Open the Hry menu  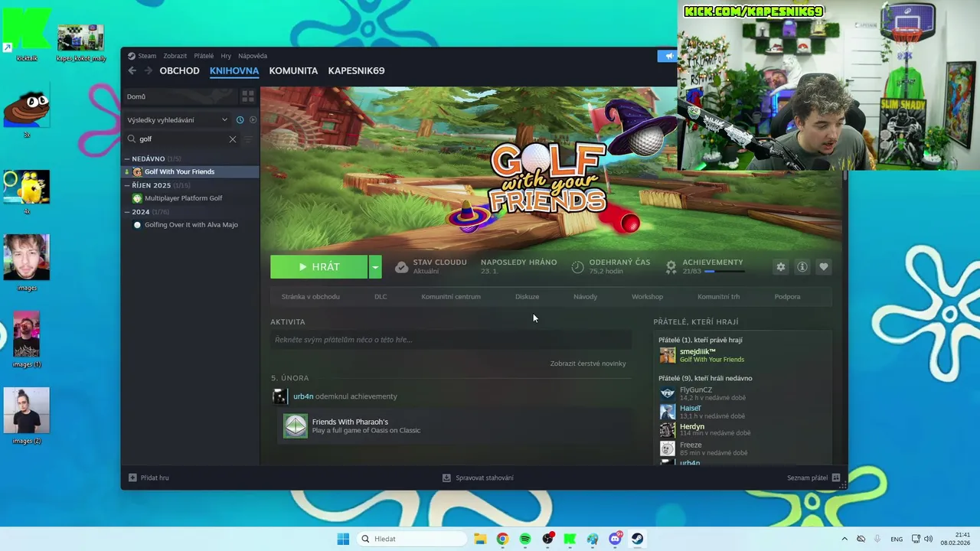click(x=226, y=56)
